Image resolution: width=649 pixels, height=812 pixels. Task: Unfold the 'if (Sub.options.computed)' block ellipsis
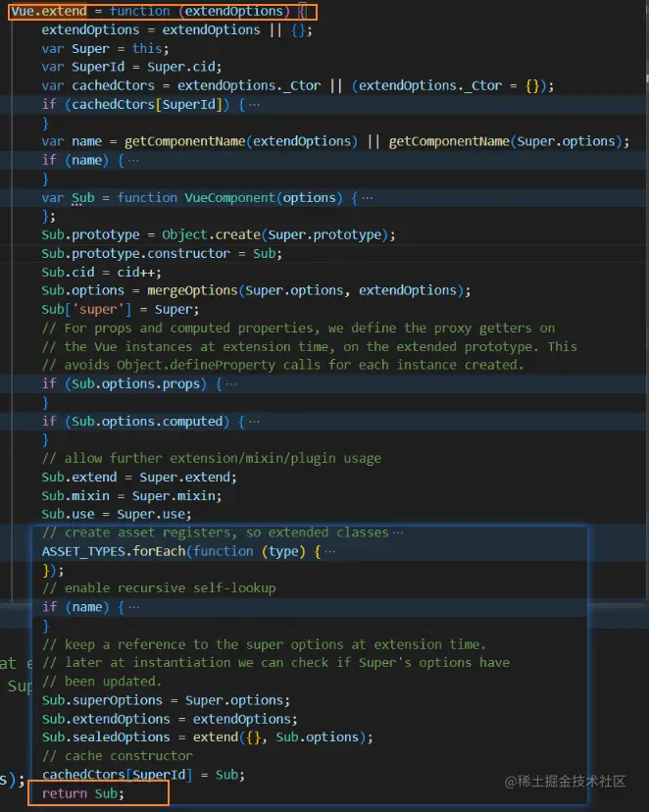(x=254, y=422)
